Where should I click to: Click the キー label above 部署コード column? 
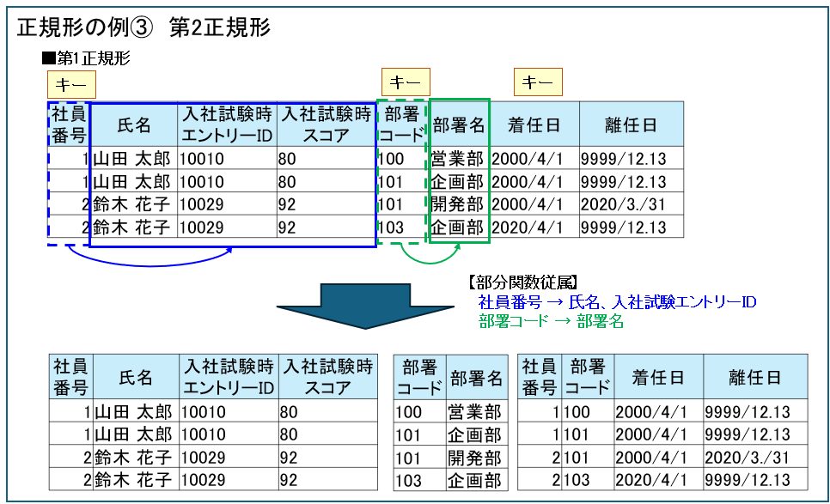(x=406, y=82)
